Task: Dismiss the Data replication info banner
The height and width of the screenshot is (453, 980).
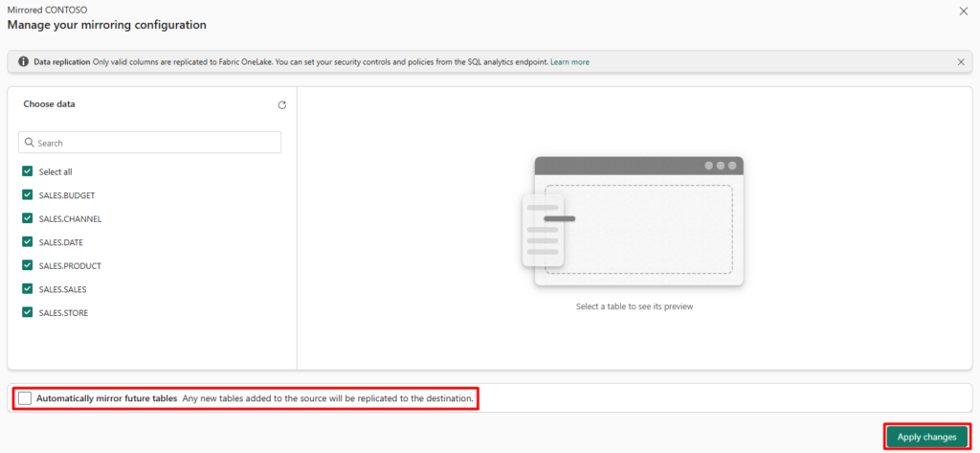Action: coord(961,62)
